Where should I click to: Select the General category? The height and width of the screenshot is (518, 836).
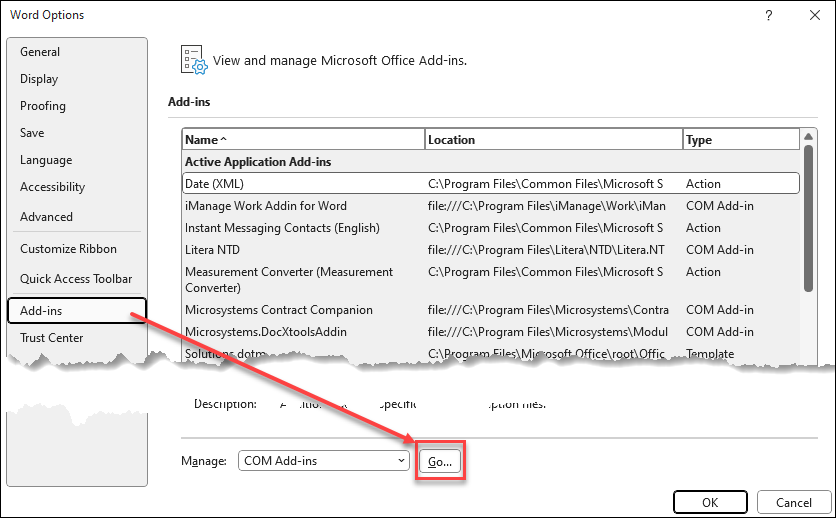pyautogui.click(x=40, y=52)
